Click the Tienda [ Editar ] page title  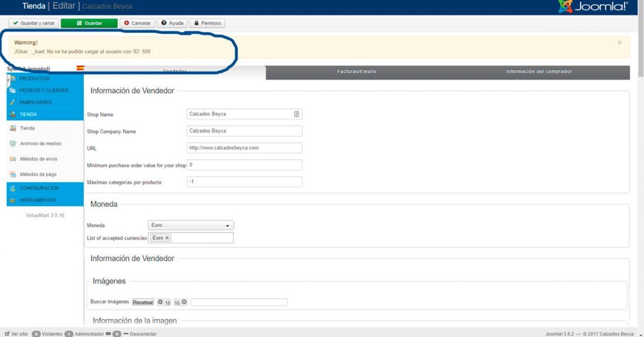click(x=52, y=6)
